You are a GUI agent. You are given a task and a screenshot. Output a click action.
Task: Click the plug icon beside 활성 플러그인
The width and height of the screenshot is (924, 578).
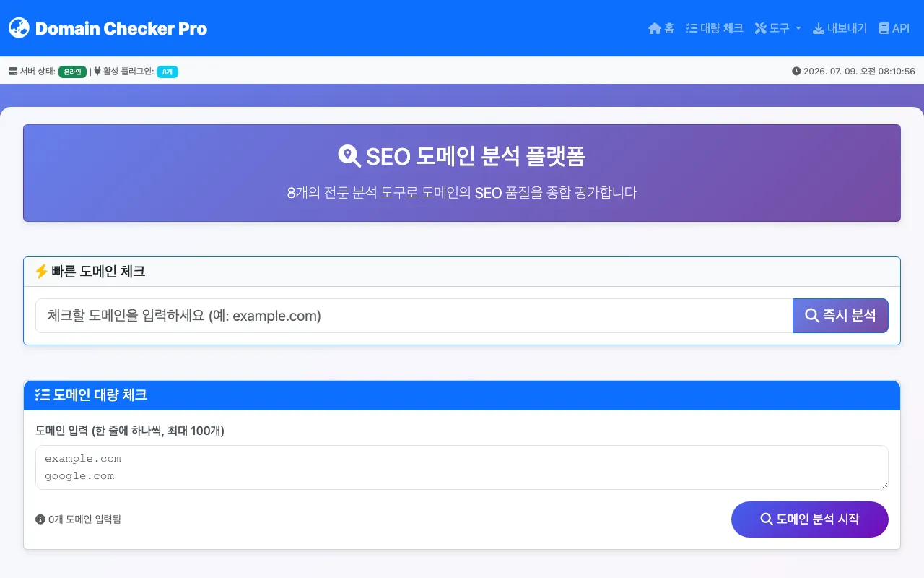(97, 72)
